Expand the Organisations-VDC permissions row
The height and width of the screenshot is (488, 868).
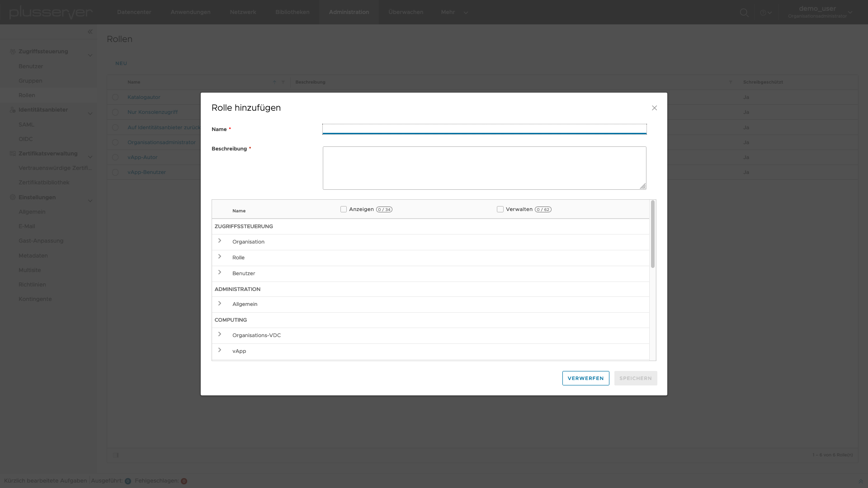(219, 334)
